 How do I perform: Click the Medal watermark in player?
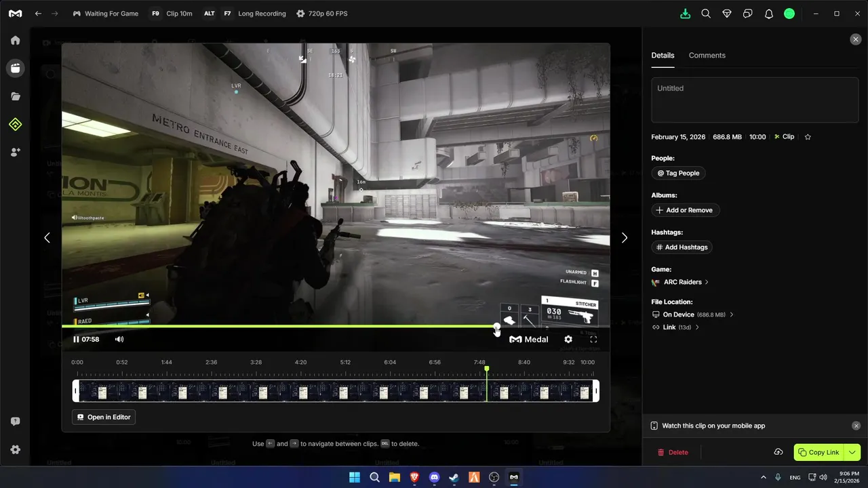tap(529, 340)
